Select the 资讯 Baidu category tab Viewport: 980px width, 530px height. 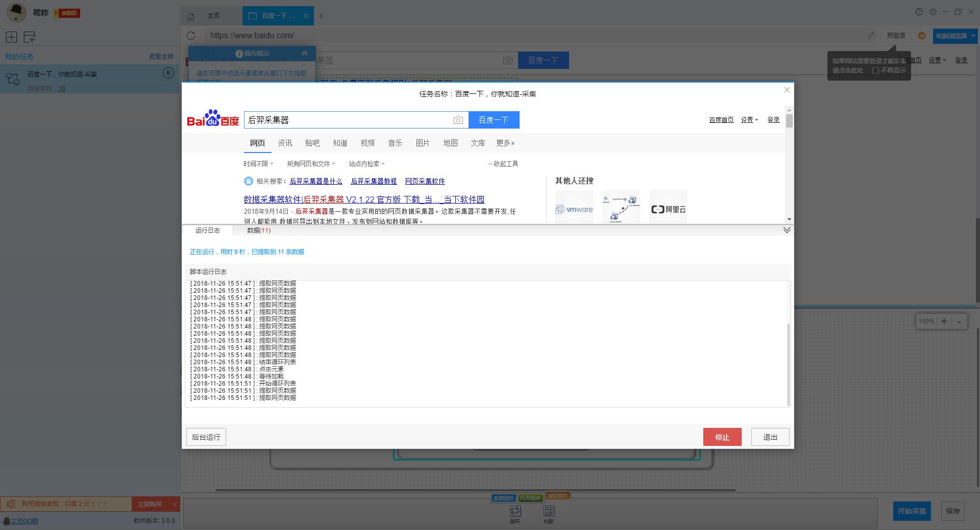(285, 143)
